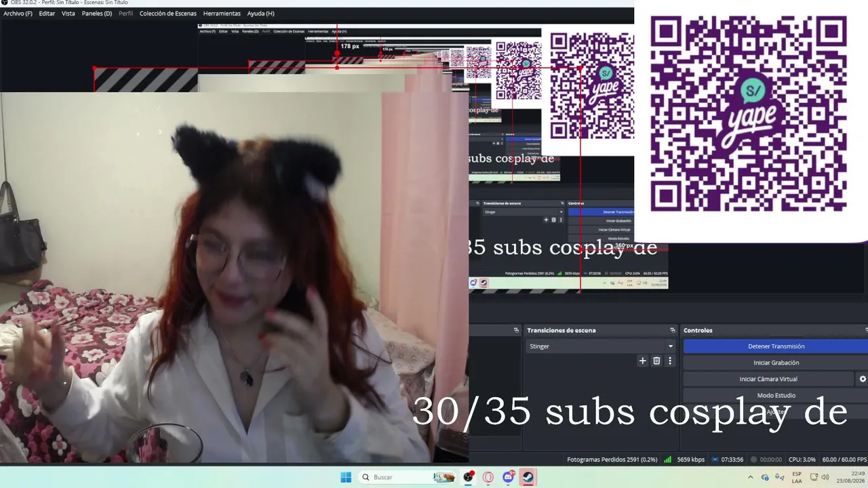Click the recording time 00:00:00

point(770,460)
